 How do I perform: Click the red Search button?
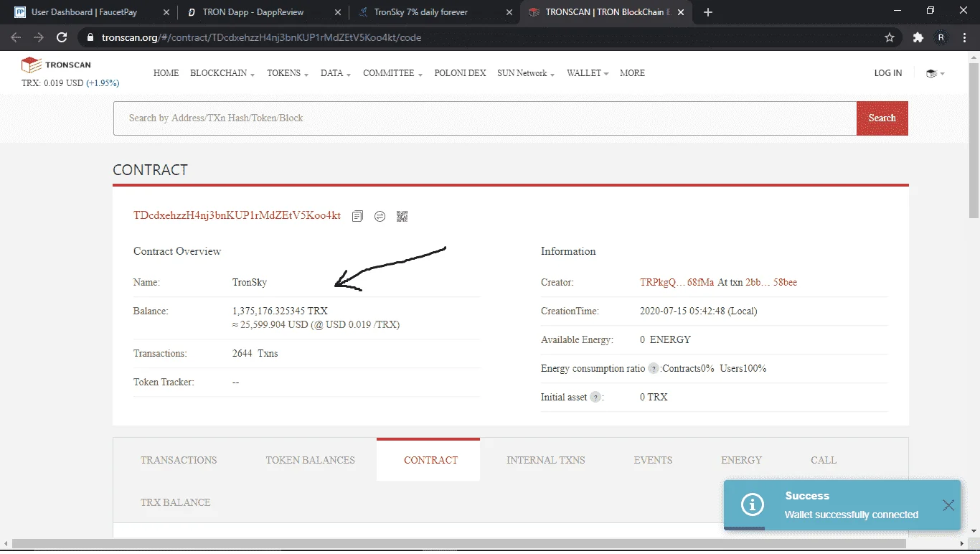[x=882, y=118]
